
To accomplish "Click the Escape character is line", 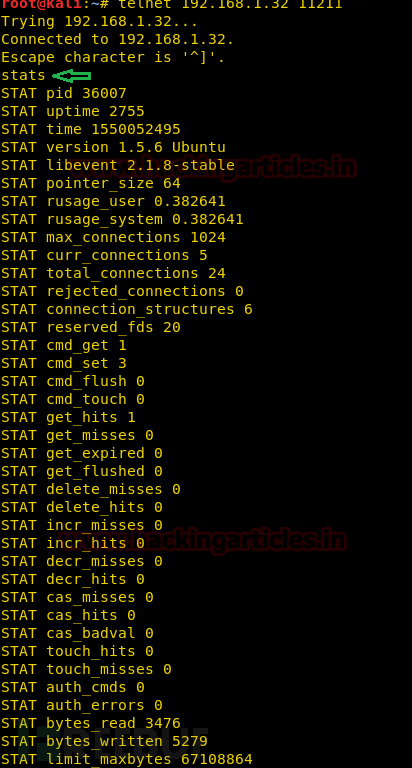I will click(x=113, y=57).
